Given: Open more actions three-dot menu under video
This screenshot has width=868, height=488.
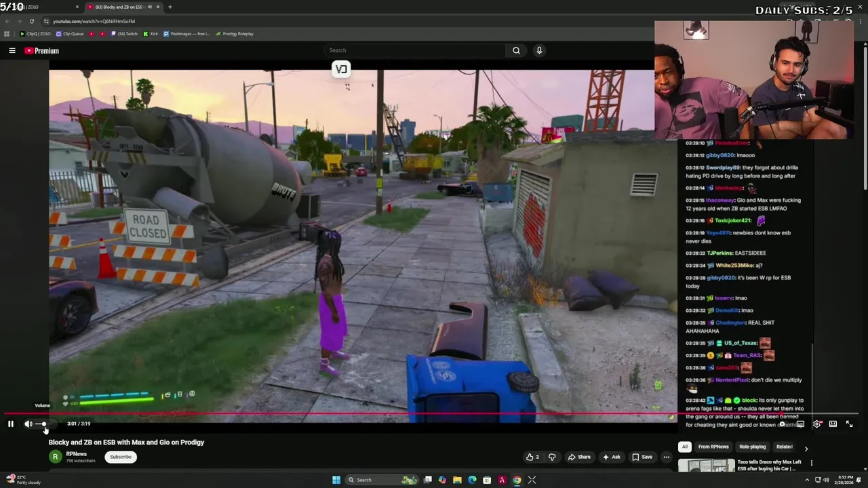Looking at the screenshot, I should point(667,457).
